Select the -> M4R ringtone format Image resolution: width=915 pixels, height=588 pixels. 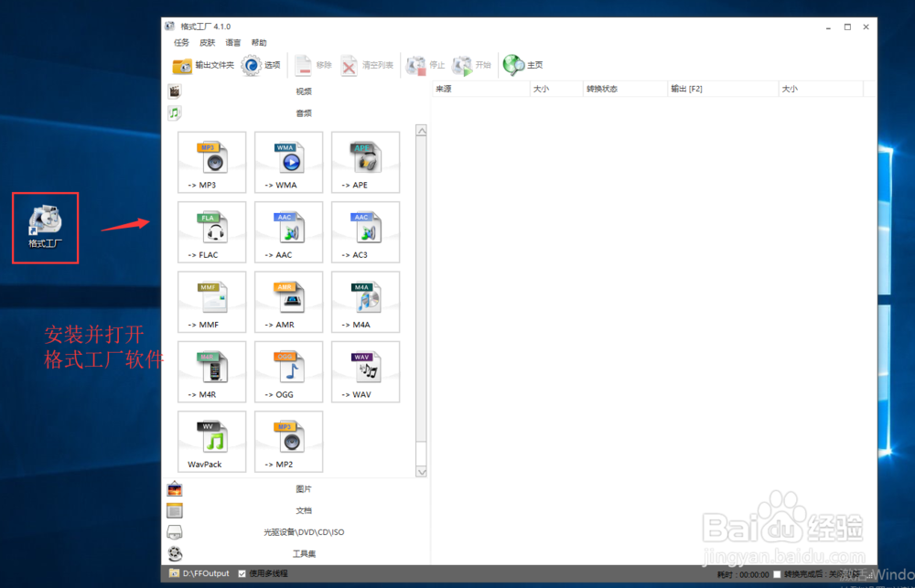[x=212, y=371]
